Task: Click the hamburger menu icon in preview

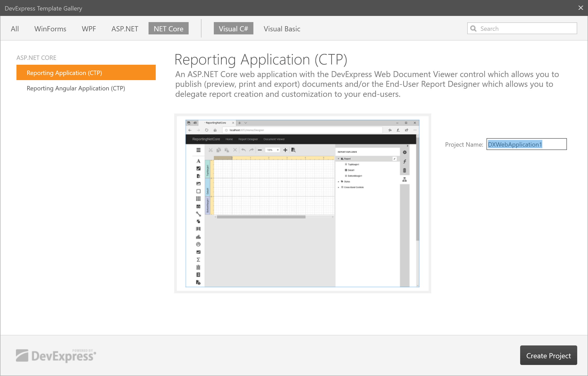Action: click(x=198, y=150)
